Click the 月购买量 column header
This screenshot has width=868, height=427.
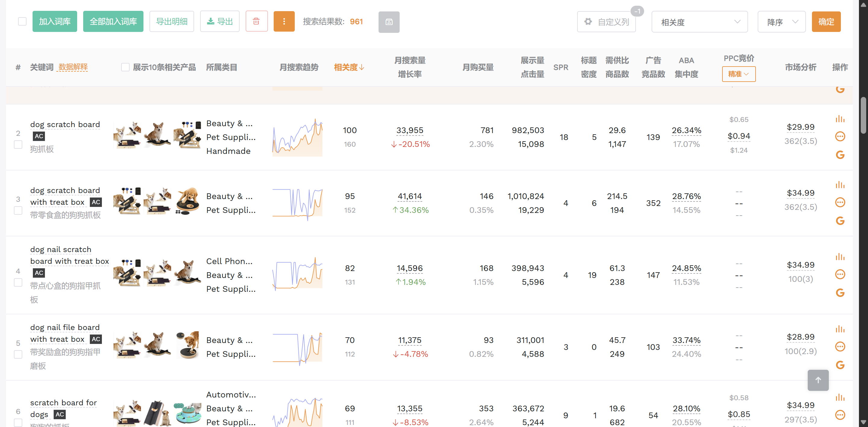tap(478, 67)
